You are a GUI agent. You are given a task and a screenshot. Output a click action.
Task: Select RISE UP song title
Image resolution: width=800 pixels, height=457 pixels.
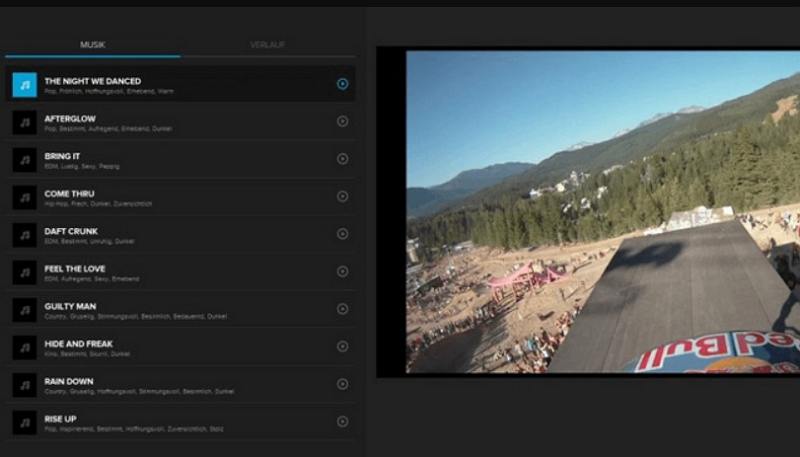pyautogui.click(x=60, y=419)
